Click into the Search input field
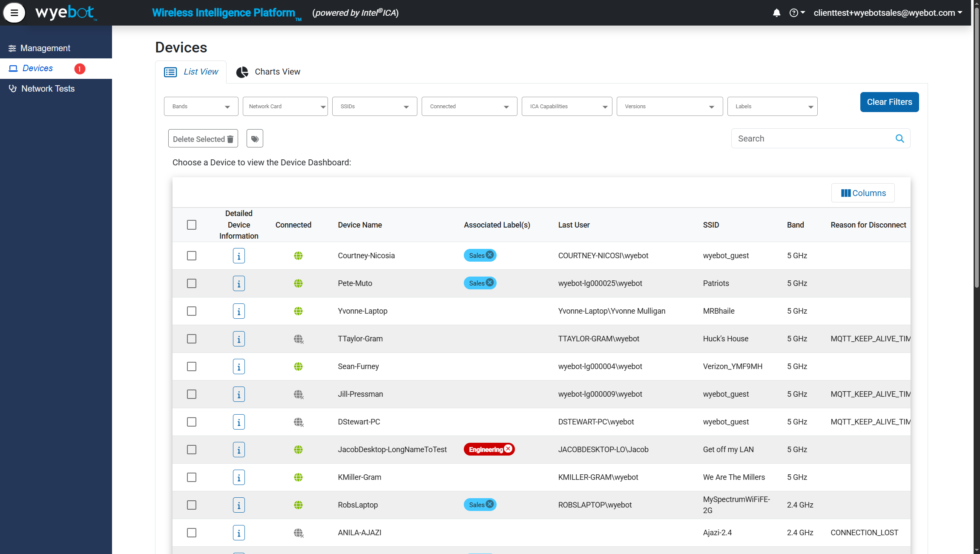The width and height of the screenshot is (980, 554). click(x=811, y=138)
